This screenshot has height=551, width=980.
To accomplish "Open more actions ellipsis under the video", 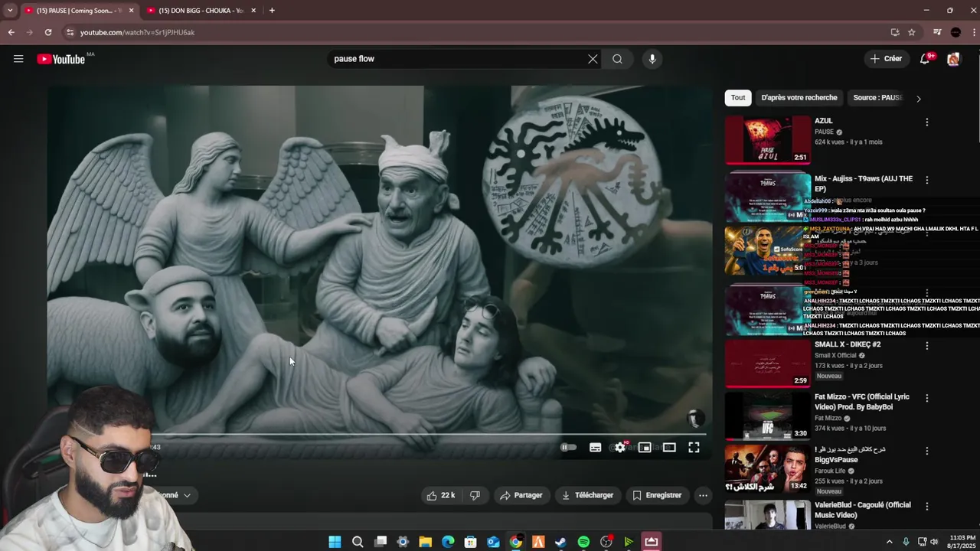I will [x=703, y=495].
